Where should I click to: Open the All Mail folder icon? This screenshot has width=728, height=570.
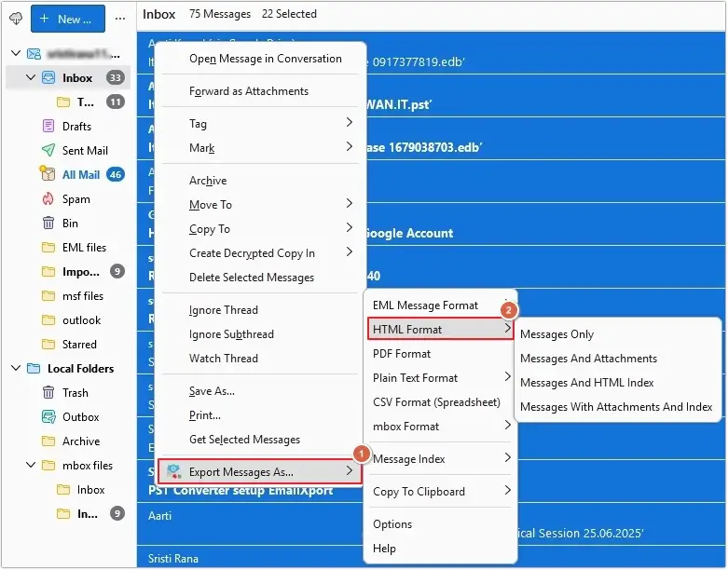[x=48, y=174]
